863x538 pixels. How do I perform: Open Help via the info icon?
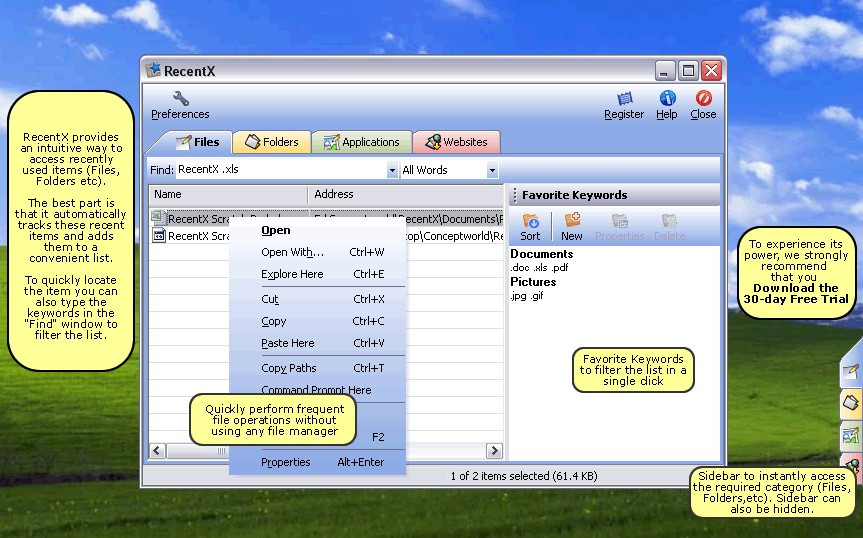click(x=667, y=98)
